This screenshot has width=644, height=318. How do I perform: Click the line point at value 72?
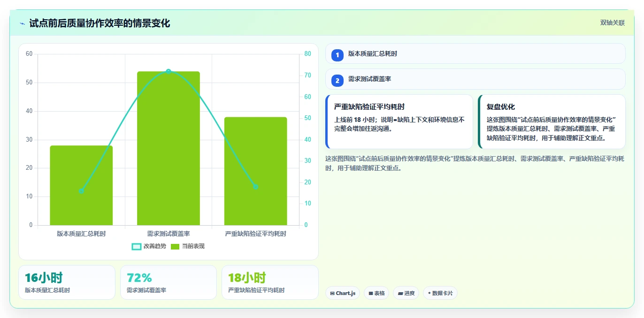click(169, 71)
